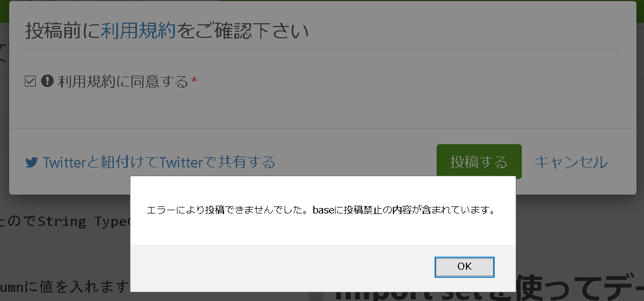The image size is (644, 301).
Task: Click the horizontal divider under the modal heading
Action: tap(323, 50)
